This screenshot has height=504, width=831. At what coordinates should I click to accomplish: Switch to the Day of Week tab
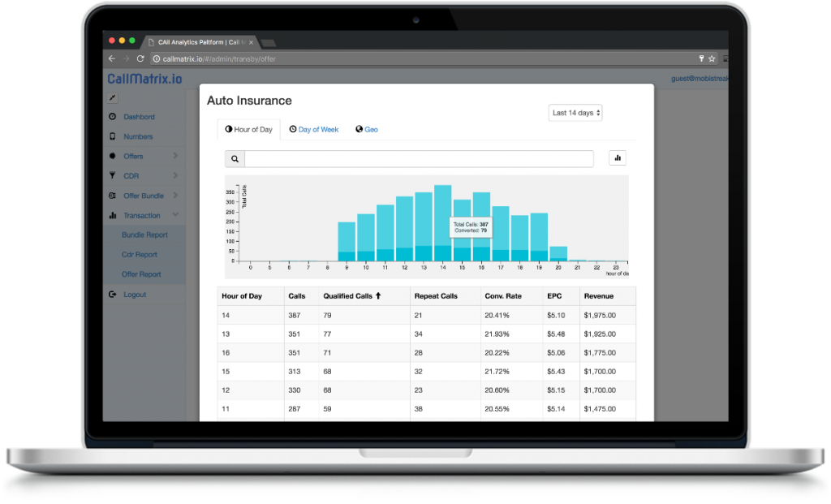tap(314, 129)
